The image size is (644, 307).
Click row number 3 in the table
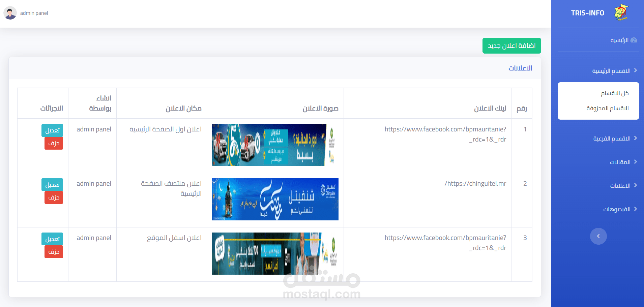[x=525, y=238]
